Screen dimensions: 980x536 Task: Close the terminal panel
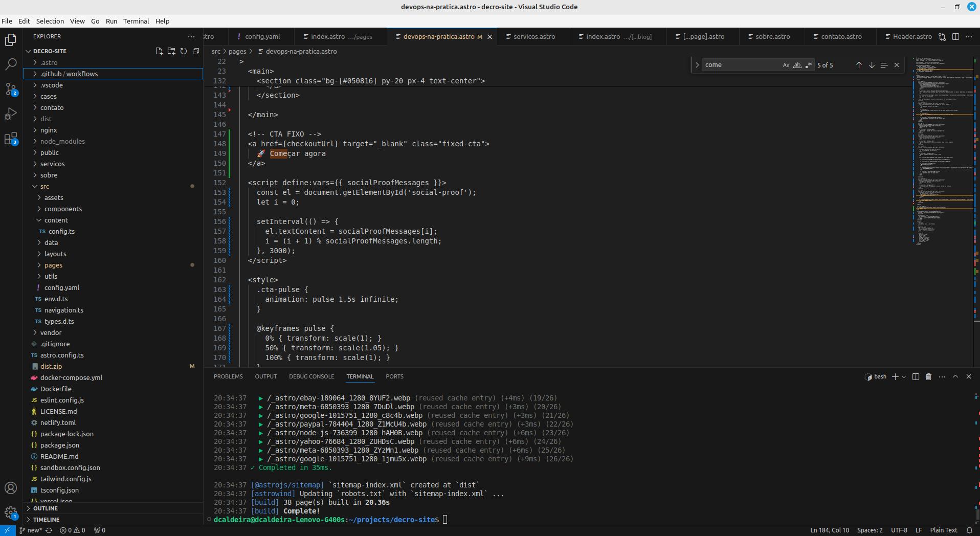pyautogui.click(x=969, y=376)
